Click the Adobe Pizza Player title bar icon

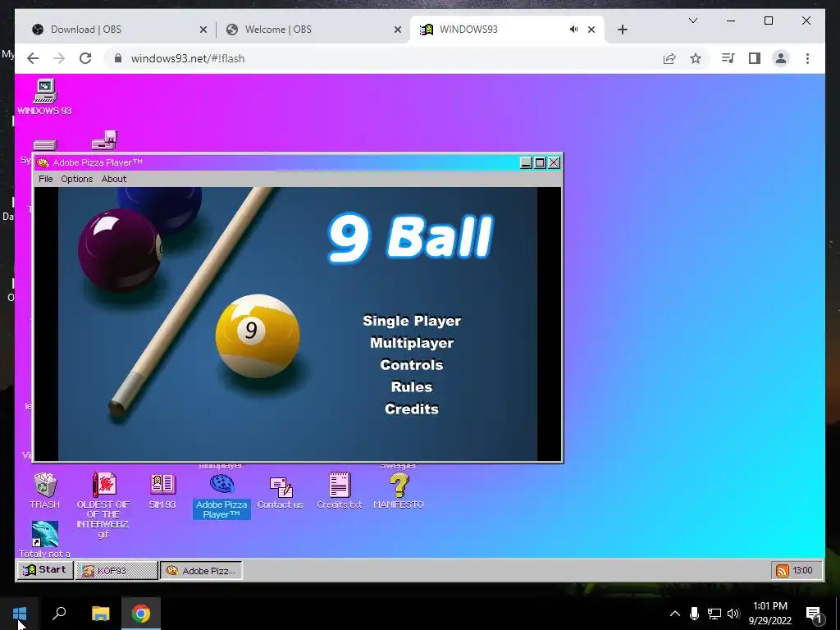point(43,163)
